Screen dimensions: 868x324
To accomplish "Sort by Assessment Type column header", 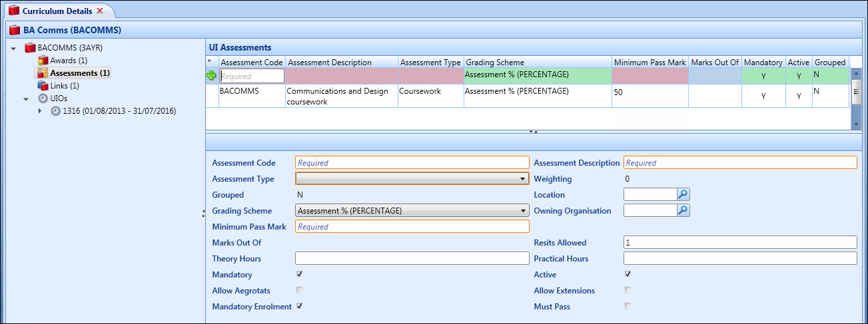I will pyautogui.click(x=430, y=63).
